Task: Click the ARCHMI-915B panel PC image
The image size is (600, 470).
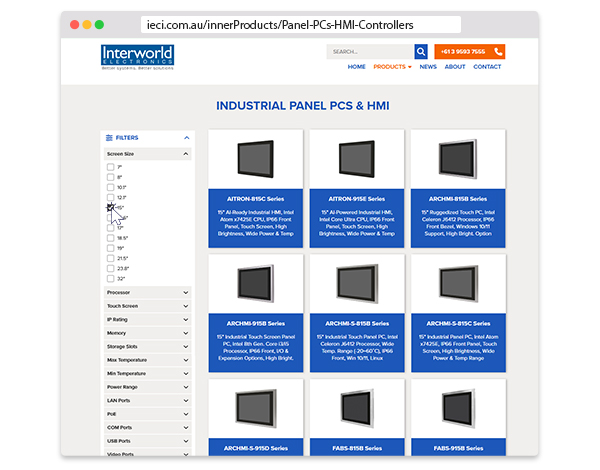Action: coord(256,284)
